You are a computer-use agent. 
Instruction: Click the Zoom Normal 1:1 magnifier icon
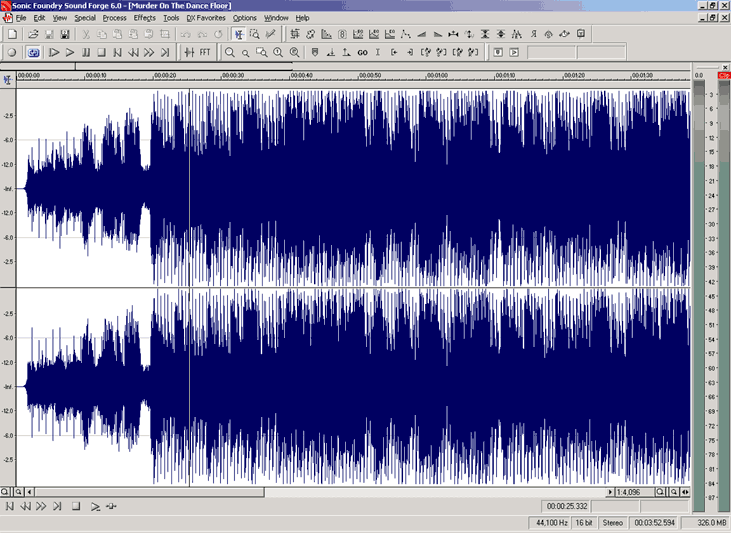(278, 53)
